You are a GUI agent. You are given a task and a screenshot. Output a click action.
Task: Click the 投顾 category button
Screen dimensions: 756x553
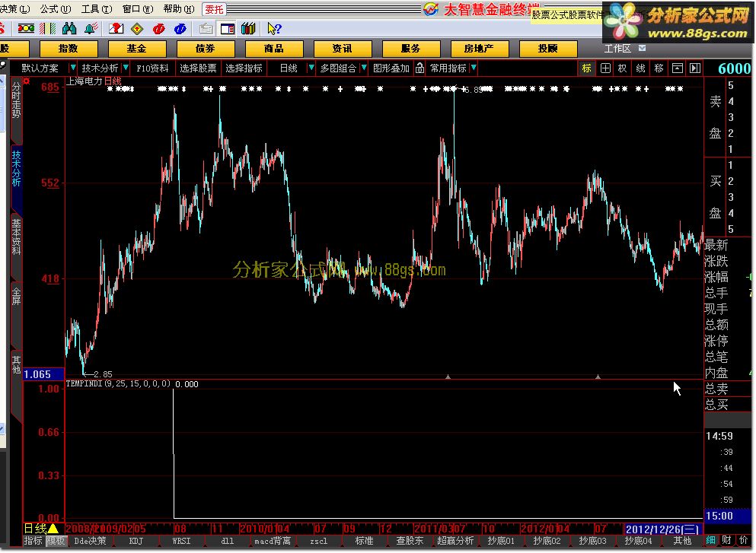tap(547, 49)
